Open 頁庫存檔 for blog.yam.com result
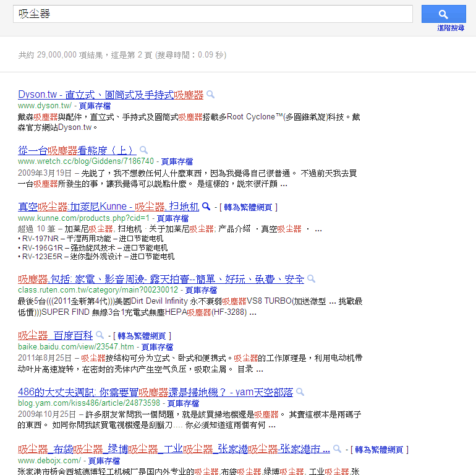 click(184, 404)
